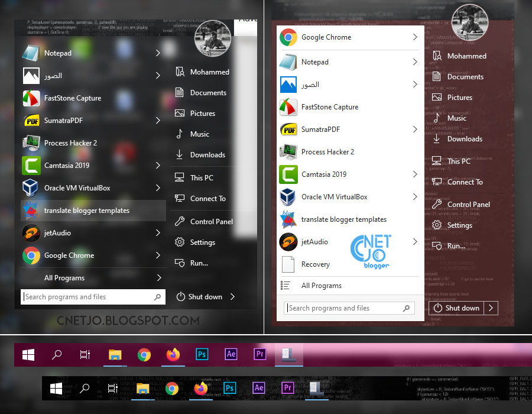Screen dimensions: 532x414
Task: Click Oracle VM VirtualBox icon in light menu
Action: pos(288,197)
